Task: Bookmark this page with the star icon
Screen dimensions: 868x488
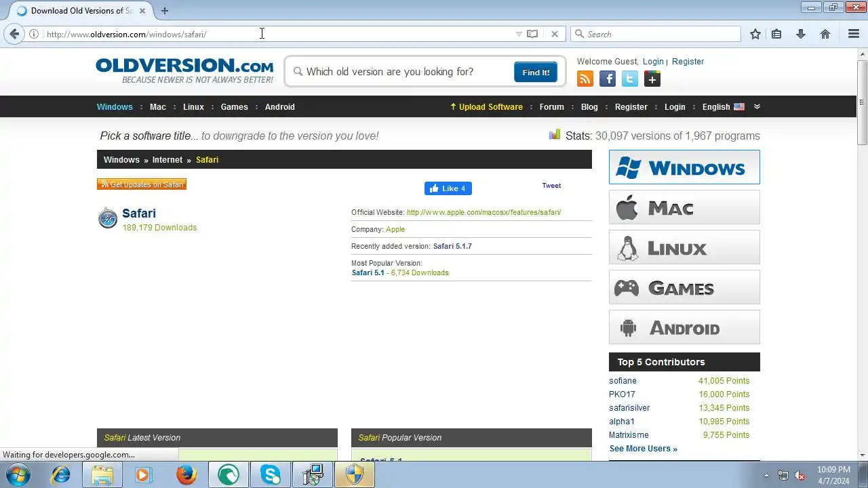Action: click(x=755, y=34)
